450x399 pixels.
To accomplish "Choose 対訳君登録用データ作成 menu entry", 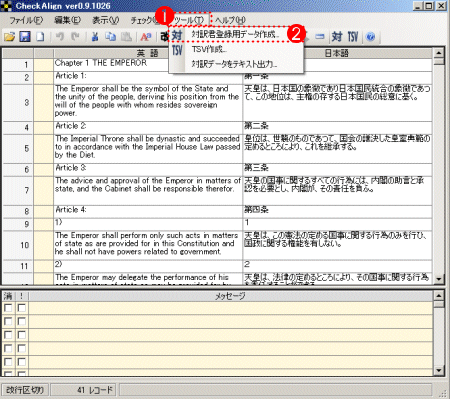I will [x=236, y=35].
